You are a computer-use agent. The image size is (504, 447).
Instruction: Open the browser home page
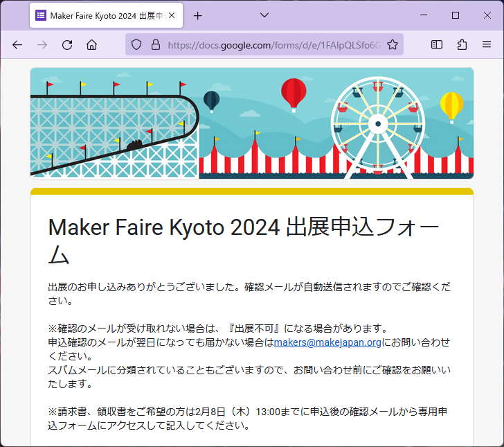[x=91, y=45]
